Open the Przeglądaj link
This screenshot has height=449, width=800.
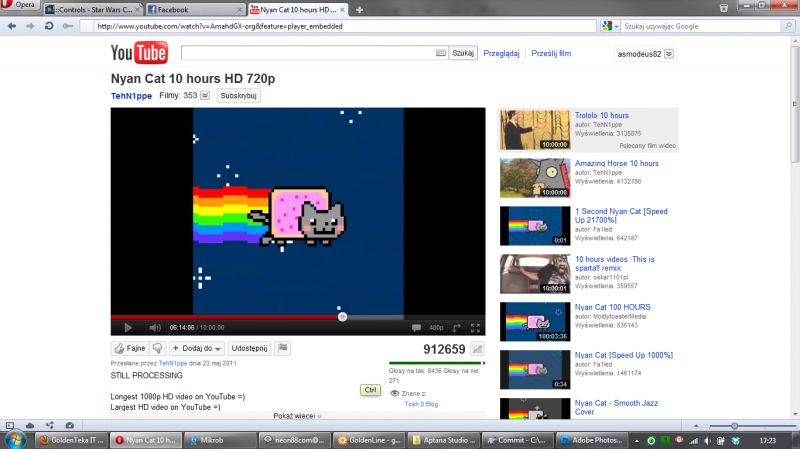501,54
